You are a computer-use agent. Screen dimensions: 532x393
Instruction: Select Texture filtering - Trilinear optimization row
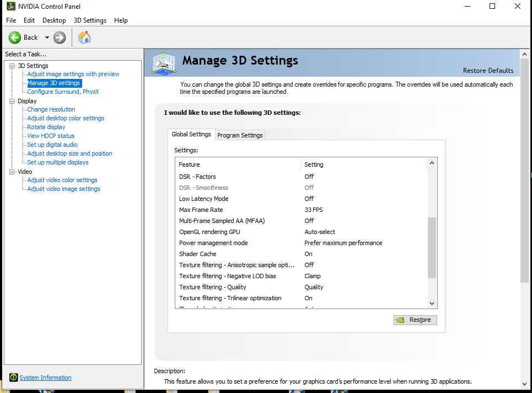click(302, 298)
